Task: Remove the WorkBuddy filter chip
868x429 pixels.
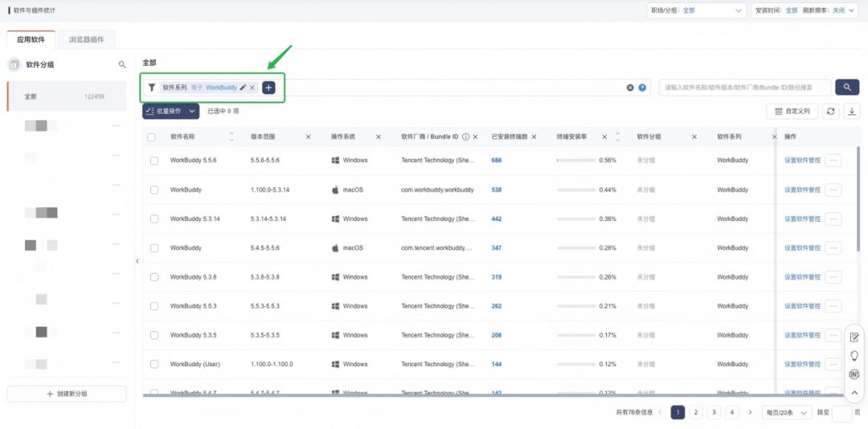Action: click(x=252, y=88)
